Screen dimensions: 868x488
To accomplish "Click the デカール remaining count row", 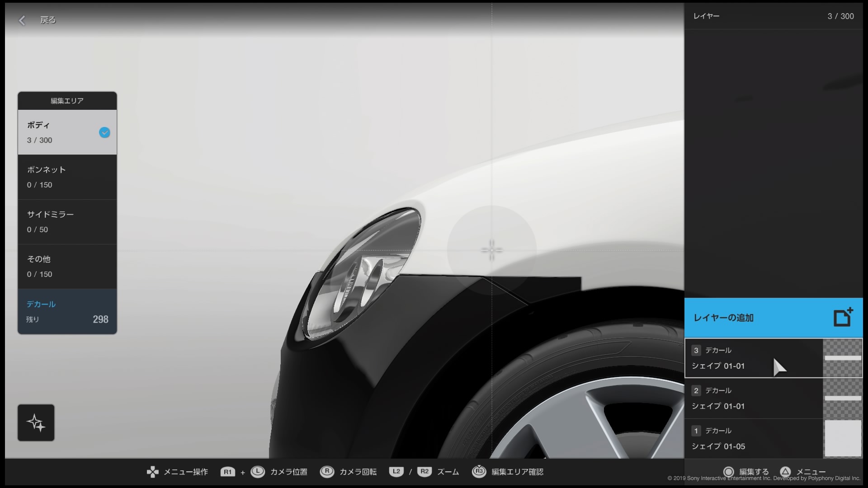I will (x=67, y=311).
